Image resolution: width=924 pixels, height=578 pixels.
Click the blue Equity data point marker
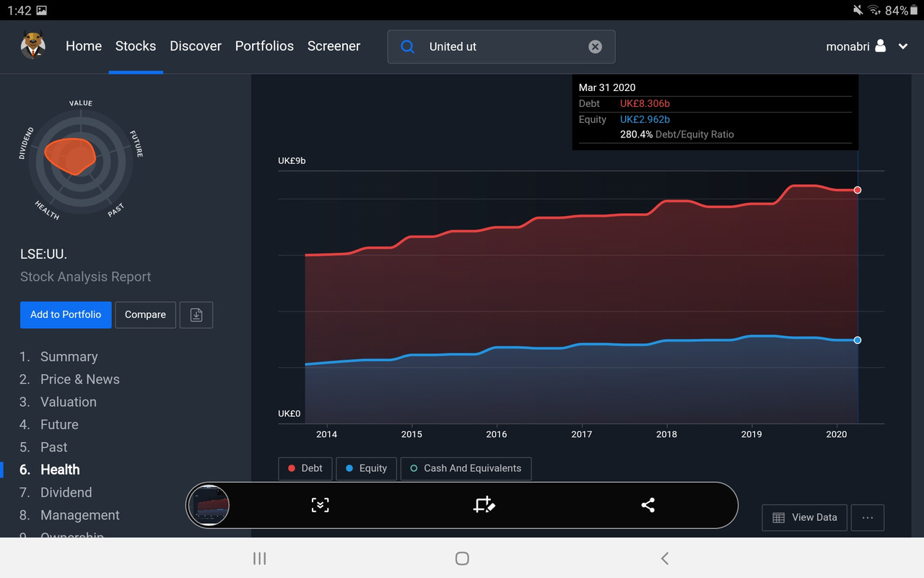tap(858, 340)
